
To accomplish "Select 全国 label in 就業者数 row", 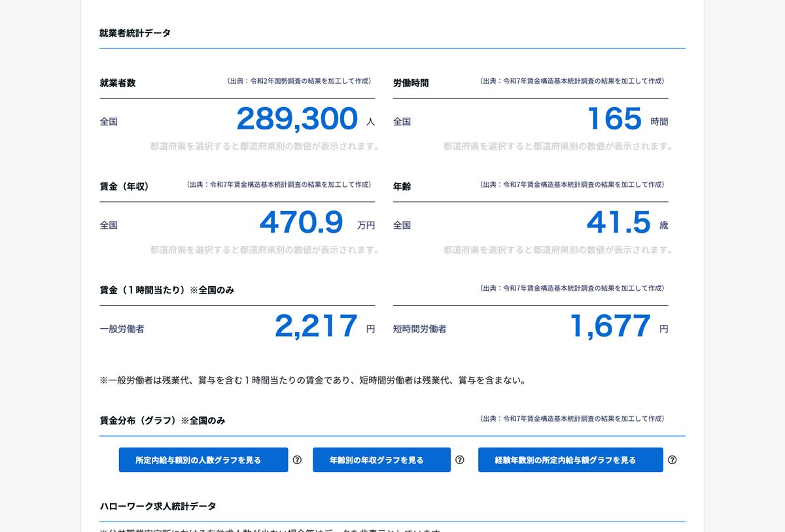I will click(109, 122).
